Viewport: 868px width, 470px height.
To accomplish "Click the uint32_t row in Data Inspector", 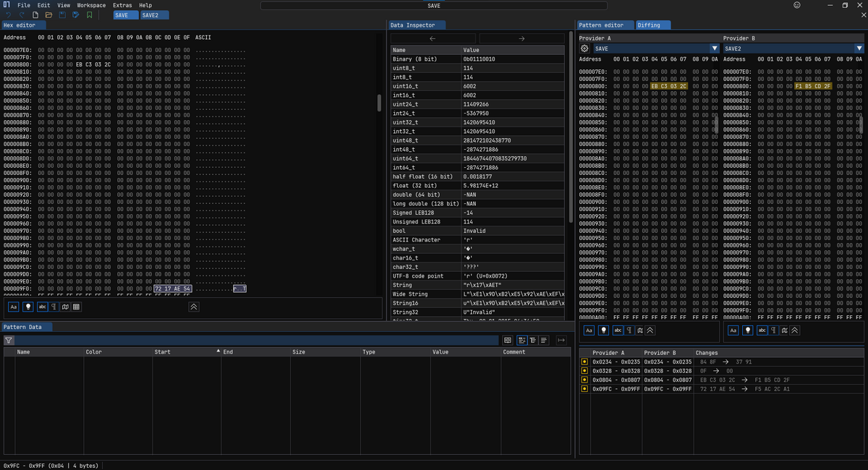I will (477, 122).
